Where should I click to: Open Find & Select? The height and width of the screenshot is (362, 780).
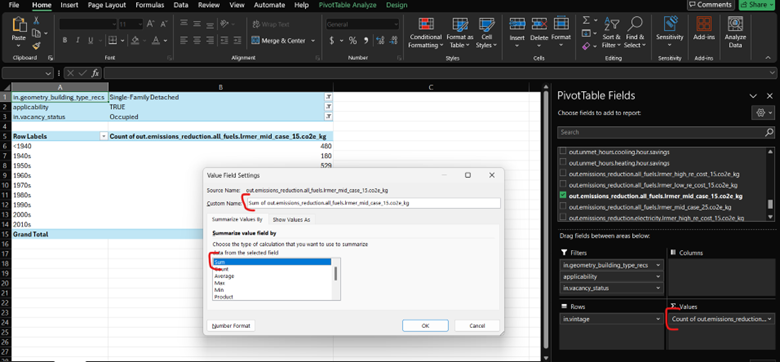635,33
